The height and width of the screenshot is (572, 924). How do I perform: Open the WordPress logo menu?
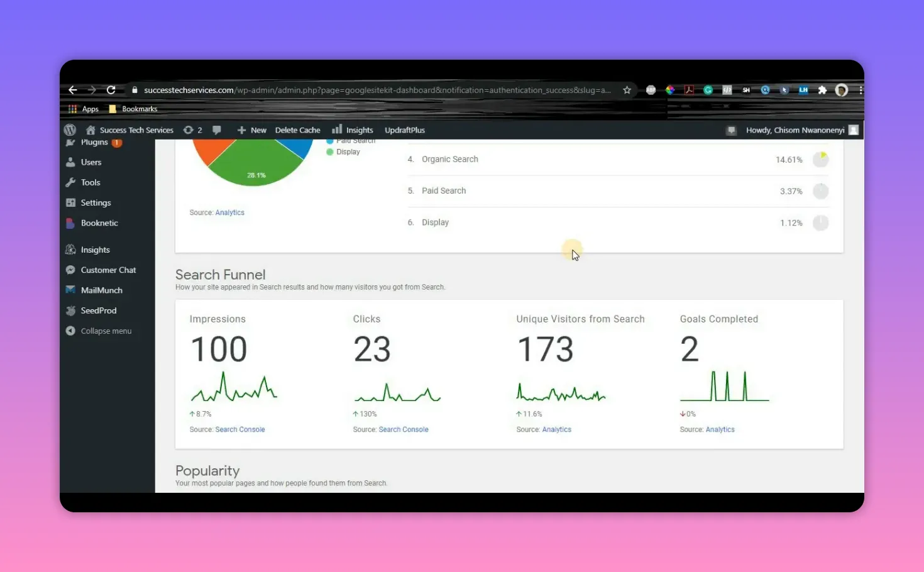point(70,129)
